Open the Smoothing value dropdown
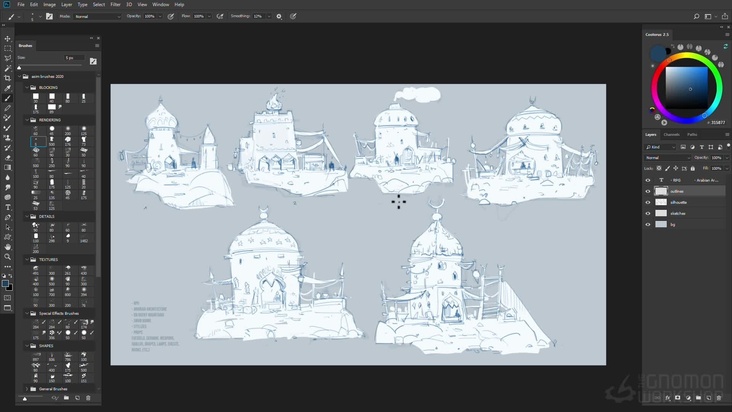The height and width of the screenshot is (412, 732). pyautogui.click(x=269, y=16)
